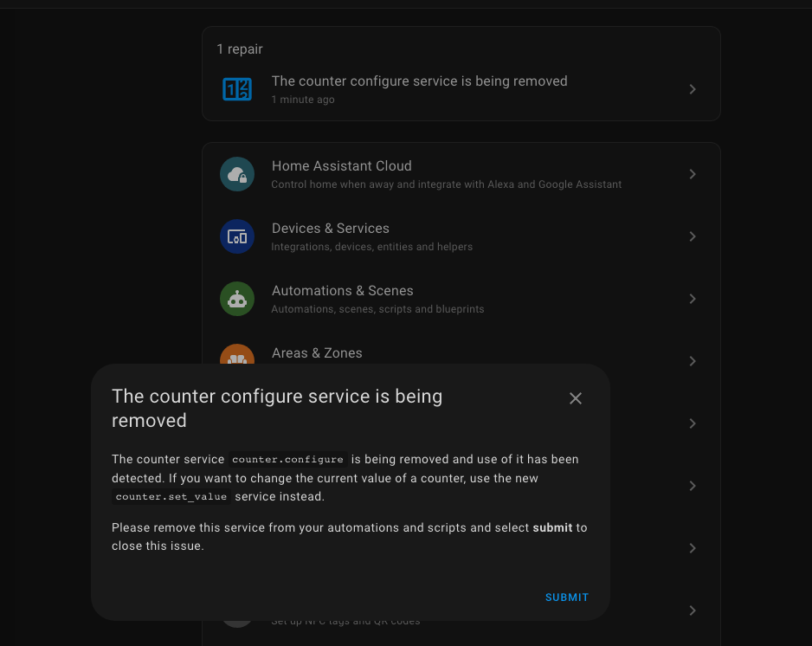Click the counter.set_value code text
The width and height of the screenshot is (812, 646).
coord(171,496)
